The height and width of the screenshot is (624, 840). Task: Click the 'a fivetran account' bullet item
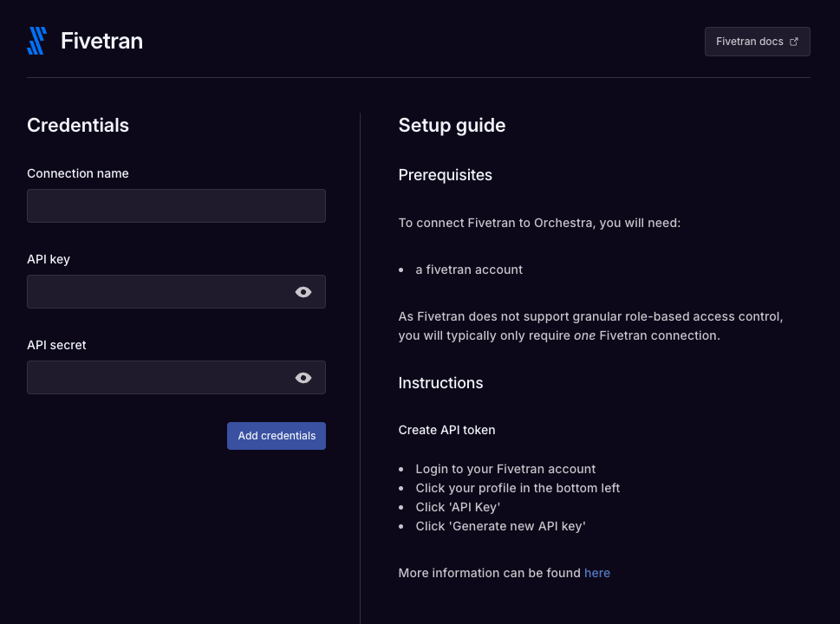[469, 270]
